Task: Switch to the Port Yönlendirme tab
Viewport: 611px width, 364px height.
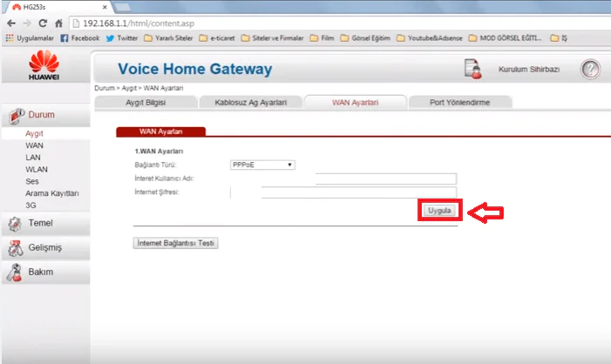Action: [460, 103]
